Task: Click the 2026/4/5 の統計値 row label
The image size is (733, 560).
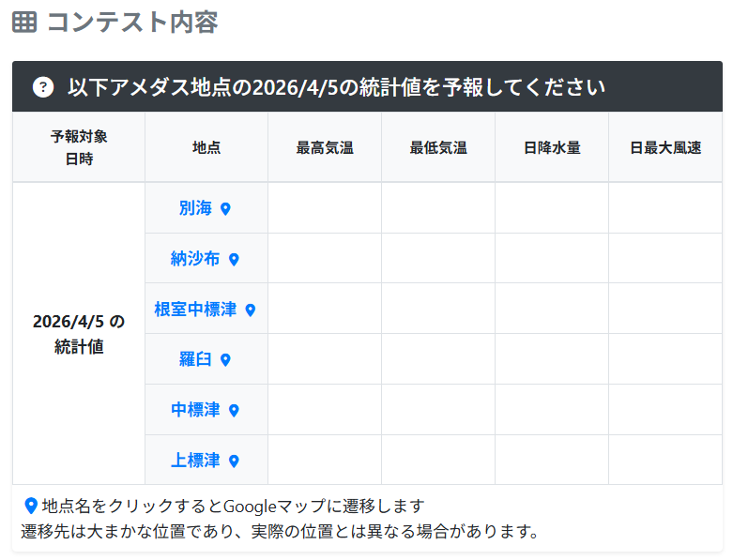Action: pyautogui.click(x=79, y=334)
